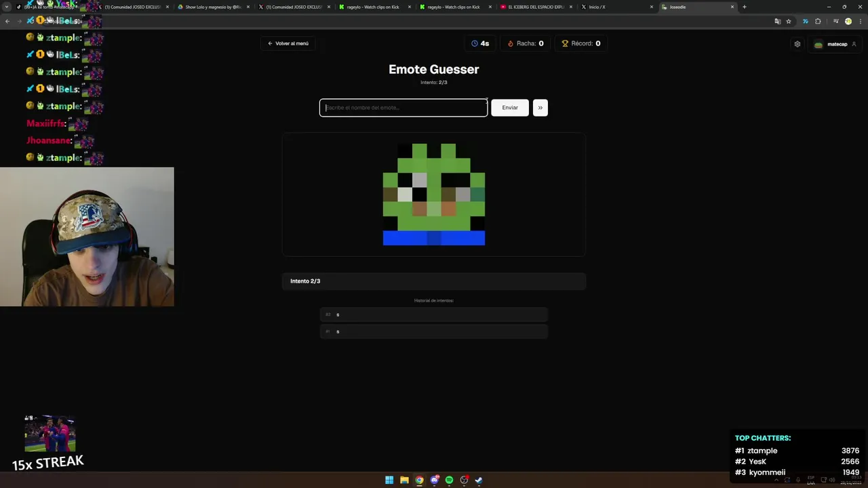Click the translate page icon in address bar
This screenshot has height=488, width=868.
click(x=777, y=22)
